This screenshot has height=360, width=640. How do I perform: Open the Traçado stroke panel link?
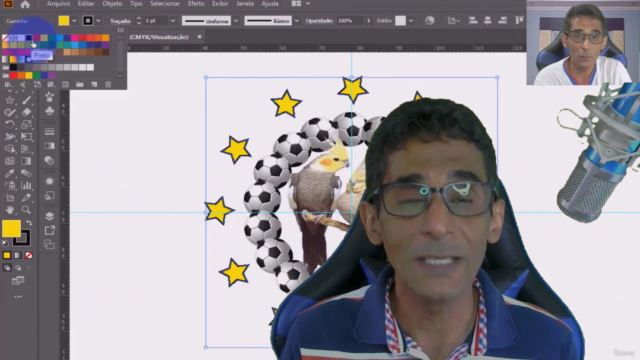pos(120,21)
